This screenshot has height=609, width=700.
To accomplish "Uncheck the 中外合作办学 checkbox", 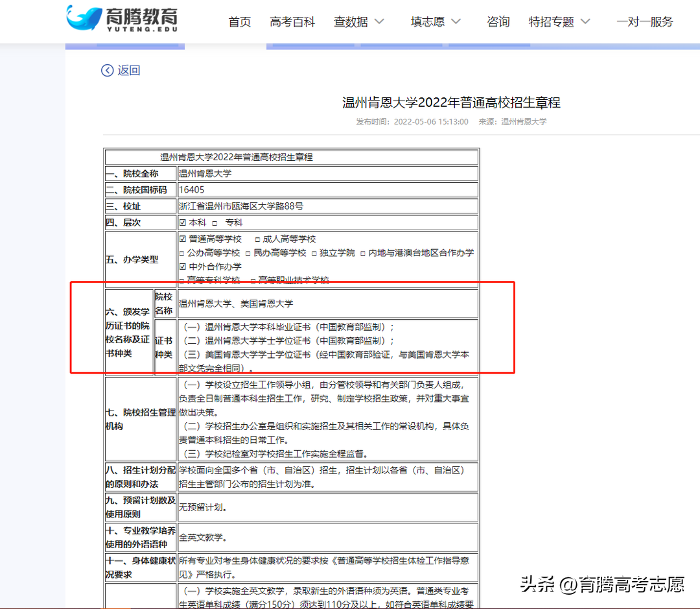I will click(x=181, y=266).
